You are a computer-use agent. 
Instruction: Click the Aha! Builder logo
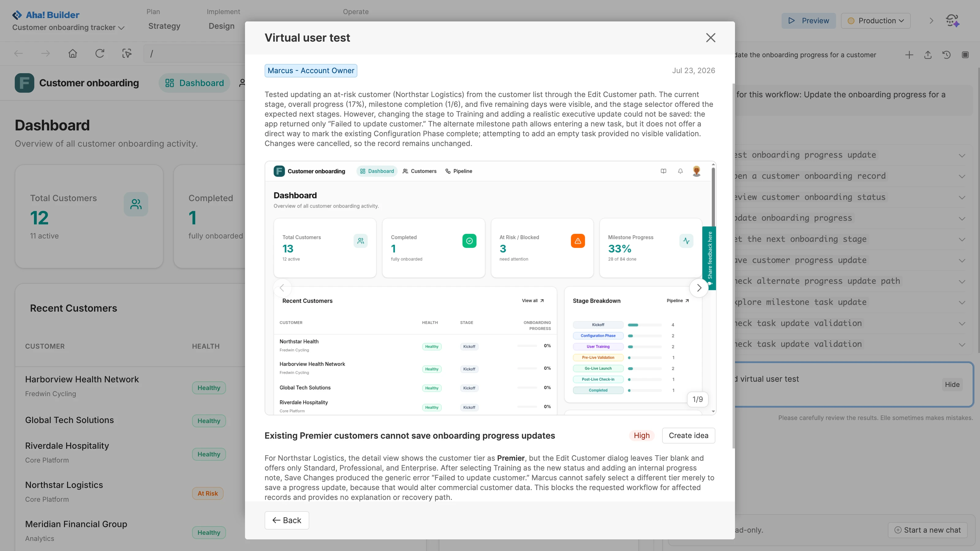(46, 15)
